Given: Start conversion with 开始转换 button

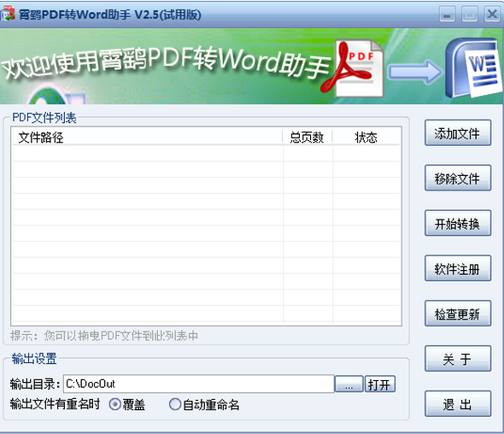Looking at the screenshot, I should (458, 223).
